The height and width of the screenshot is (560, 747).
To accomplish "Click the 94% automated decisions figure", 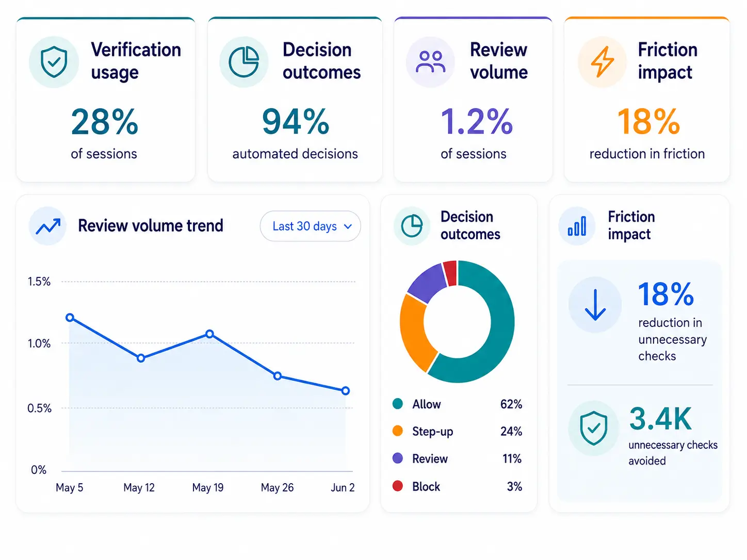I will [296, 122].
